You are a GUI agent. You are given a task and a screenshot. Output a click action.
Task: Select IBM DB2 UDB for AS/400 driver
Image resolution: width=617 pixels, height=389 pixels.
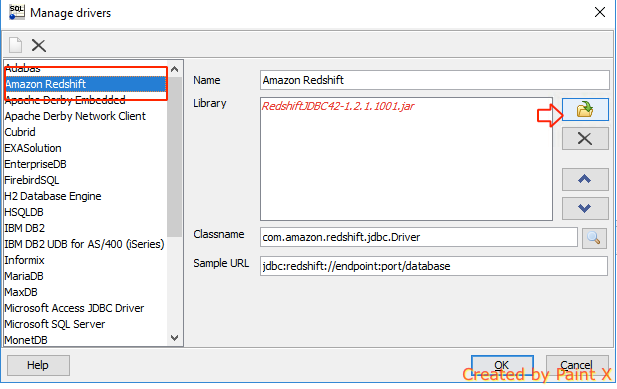(x=85, y=244)
